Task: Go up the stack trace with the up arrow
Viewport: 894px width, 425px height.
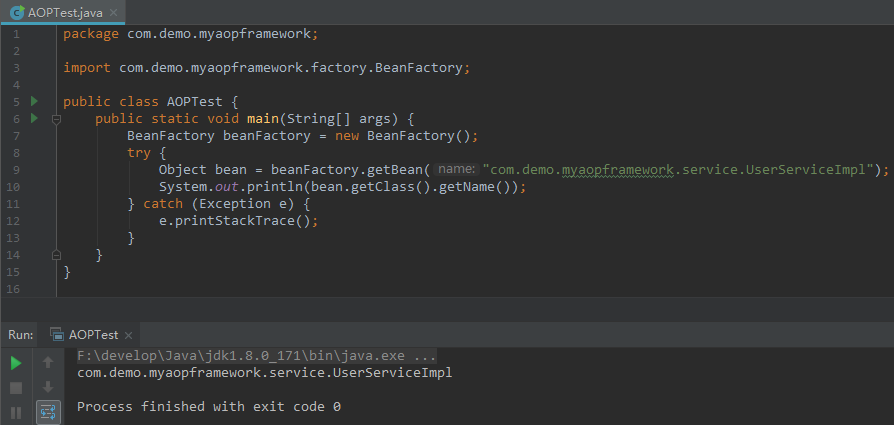Action: pyautogui.click(x=48, y=362)
